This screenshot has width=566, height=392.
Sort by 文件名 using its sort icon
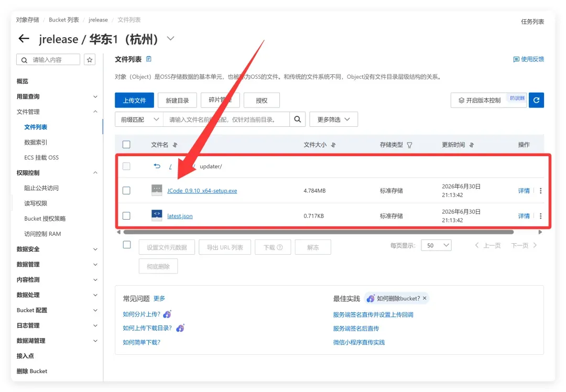tap(175, 145)
